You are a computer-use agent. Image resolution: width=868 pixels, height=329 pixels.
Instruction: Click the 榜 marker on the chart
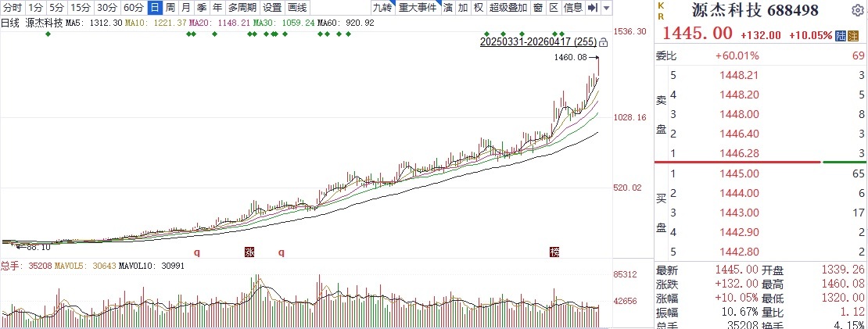(x=555, y=252)
